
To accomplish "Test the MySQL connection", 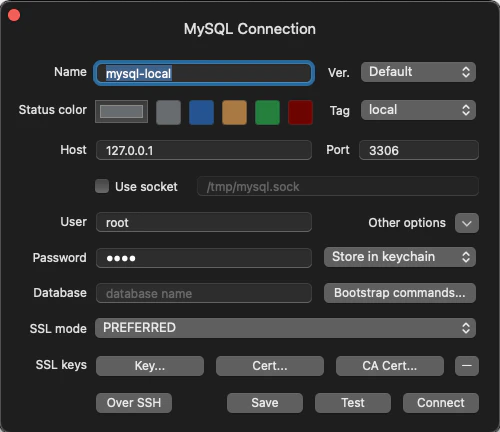I will (x=353, y=403).
